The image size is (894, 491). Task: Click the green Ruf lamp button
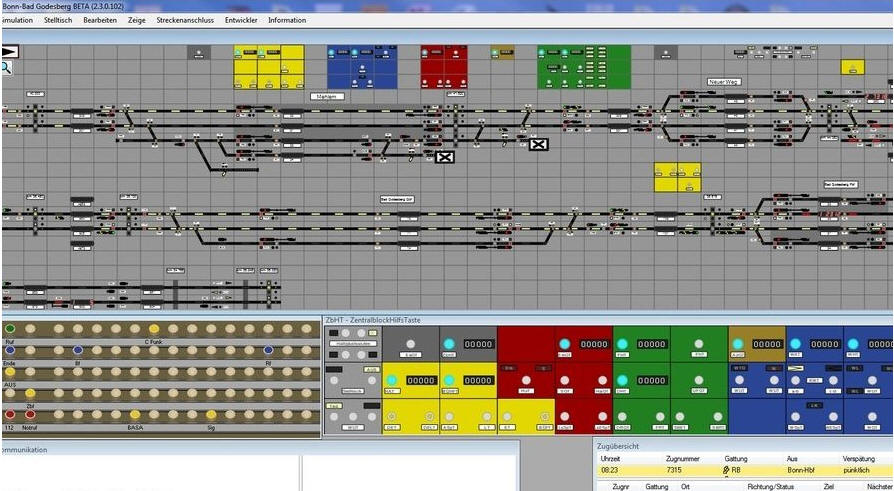[x=10, y=329]
